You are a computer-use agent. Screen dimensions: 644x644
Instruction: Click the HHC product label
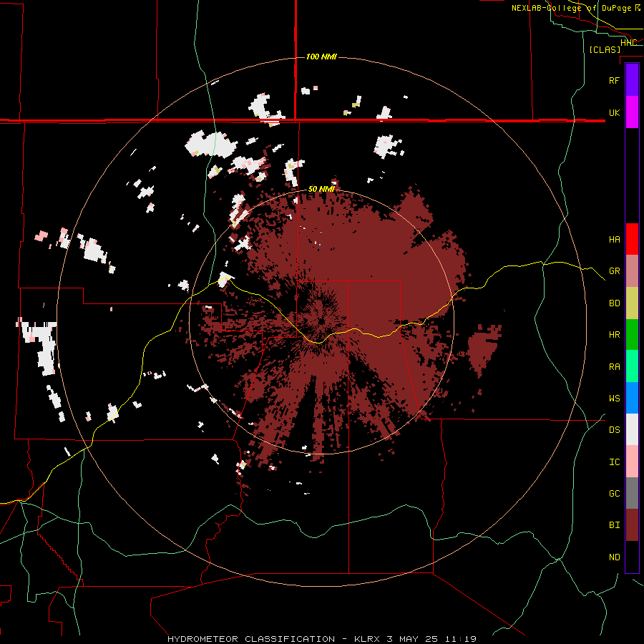pos(628,43)
